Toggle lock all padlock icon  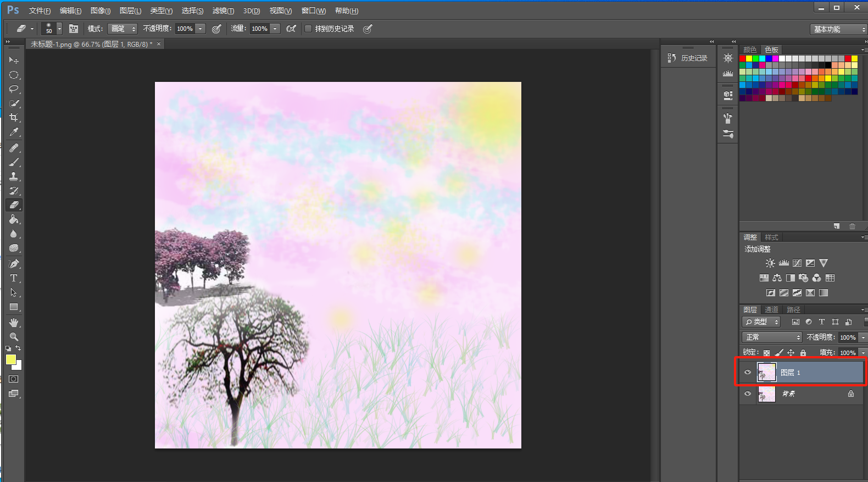(803, 353)
